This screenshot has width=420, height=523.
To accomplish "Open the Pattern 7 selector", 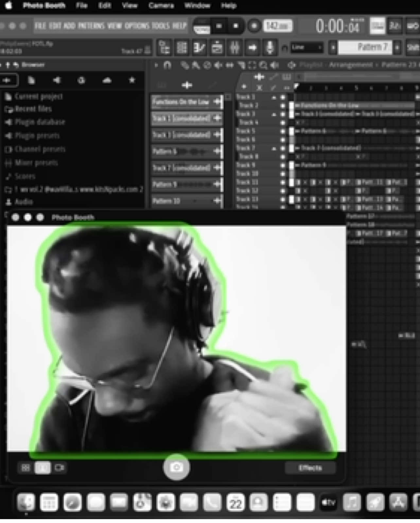I will tap(365, 47).
